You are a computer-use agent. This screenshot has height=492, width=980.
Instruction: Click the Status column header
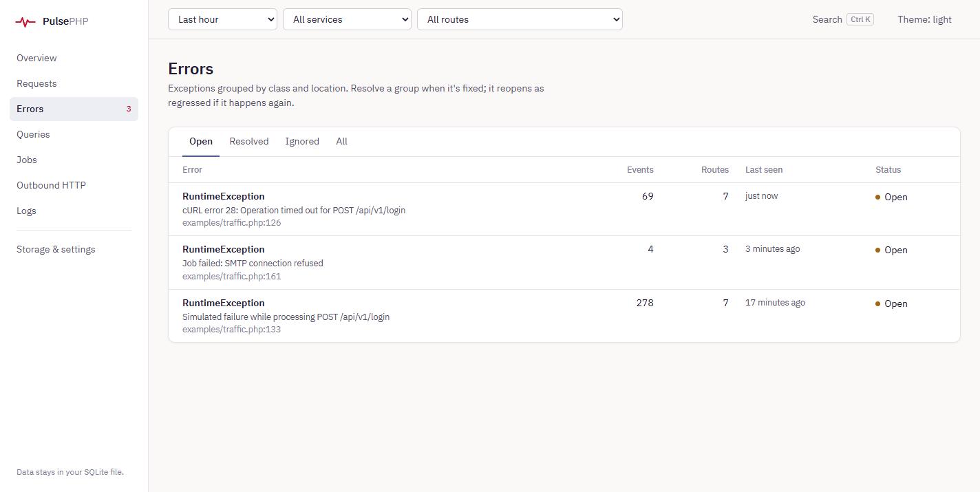888,169
